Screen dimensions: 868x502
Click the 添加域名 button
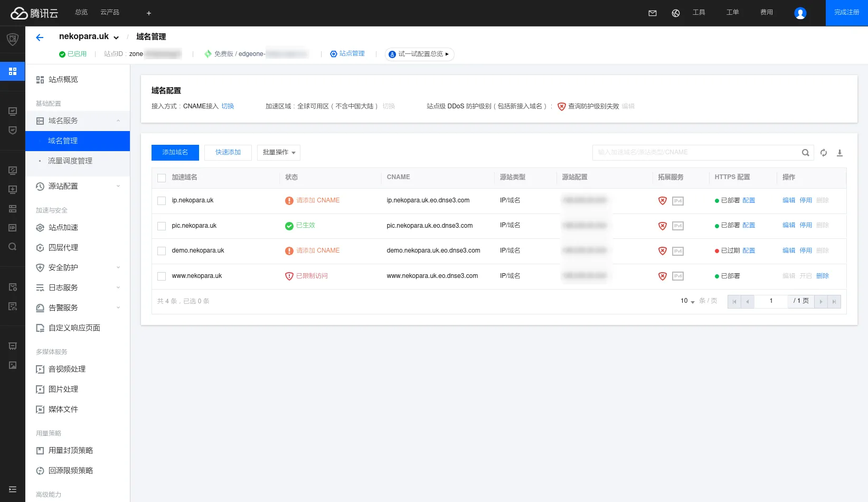pyautogui.click(x=175, y=153)
